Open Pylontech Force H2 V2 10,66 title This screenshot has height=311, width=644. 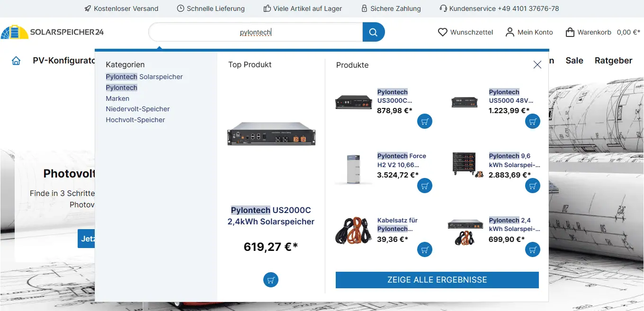(402, 160)
